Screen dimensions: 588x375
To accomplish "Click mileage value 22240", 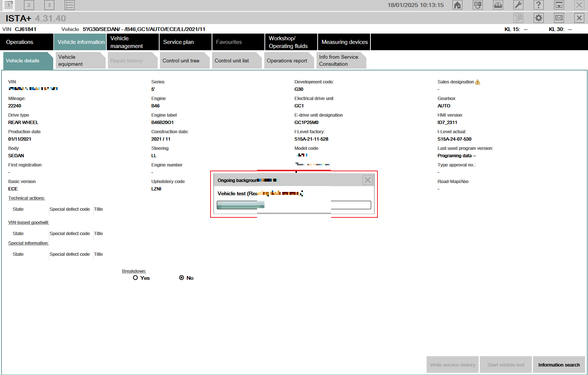I will tap(15, 106).
